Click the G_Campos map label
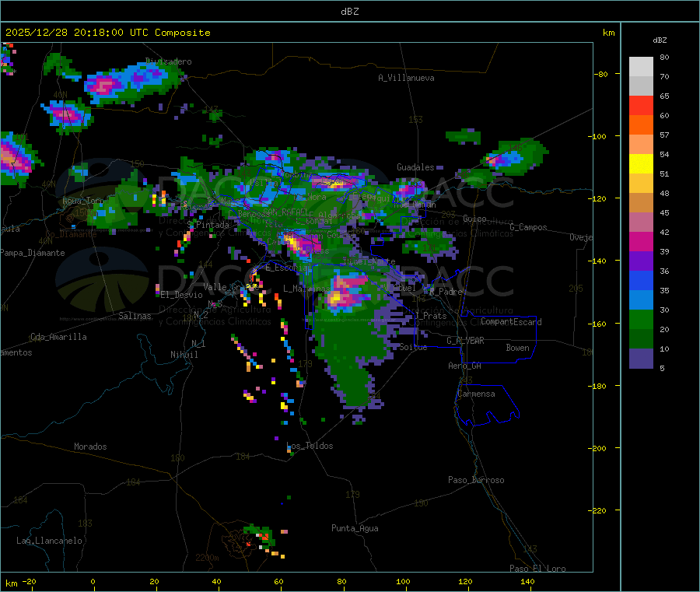The height and width of the screenshot is (592, 700). [529, 227]
